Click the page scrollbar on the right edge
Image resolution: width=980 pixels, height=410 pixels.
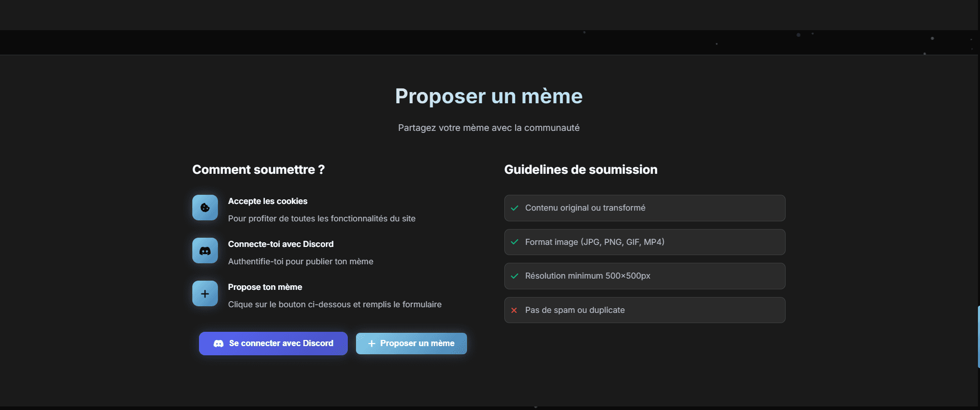[x=978, y=336]
